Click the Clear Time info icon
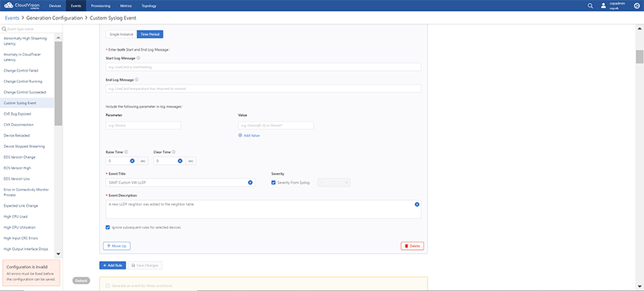Image resolution: width=644 pixels, height=291 pixels. [174, 152]
